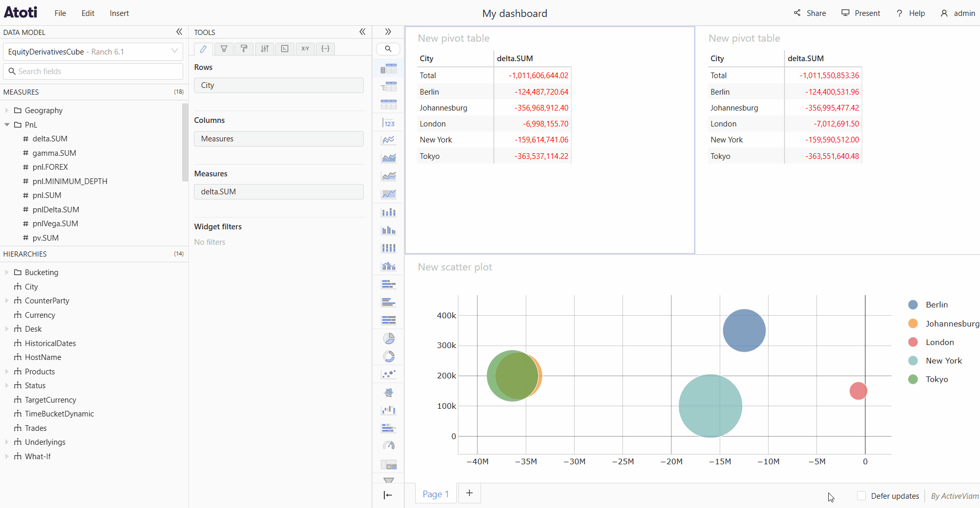The image size is (980, 508).
Task: Switch to the Page 1 tab
Action: pyautogui.click(x=436, y=494)
